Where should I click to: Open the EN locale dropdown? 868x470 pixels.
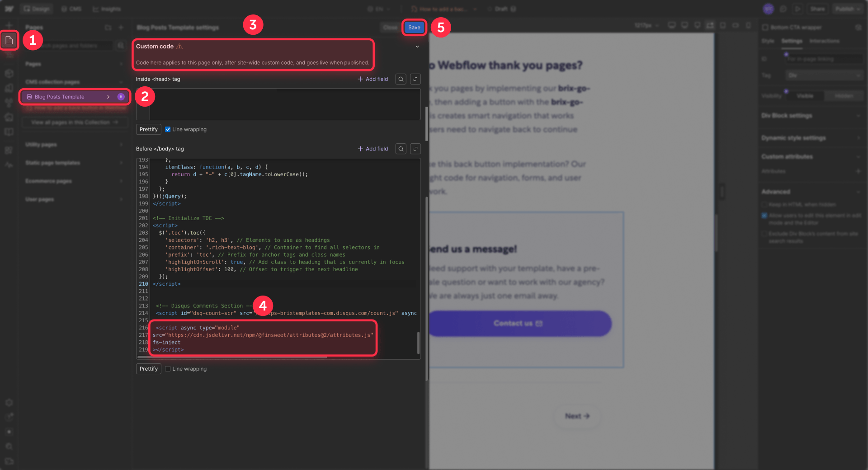pyautogui.click(x=379, y=9)
